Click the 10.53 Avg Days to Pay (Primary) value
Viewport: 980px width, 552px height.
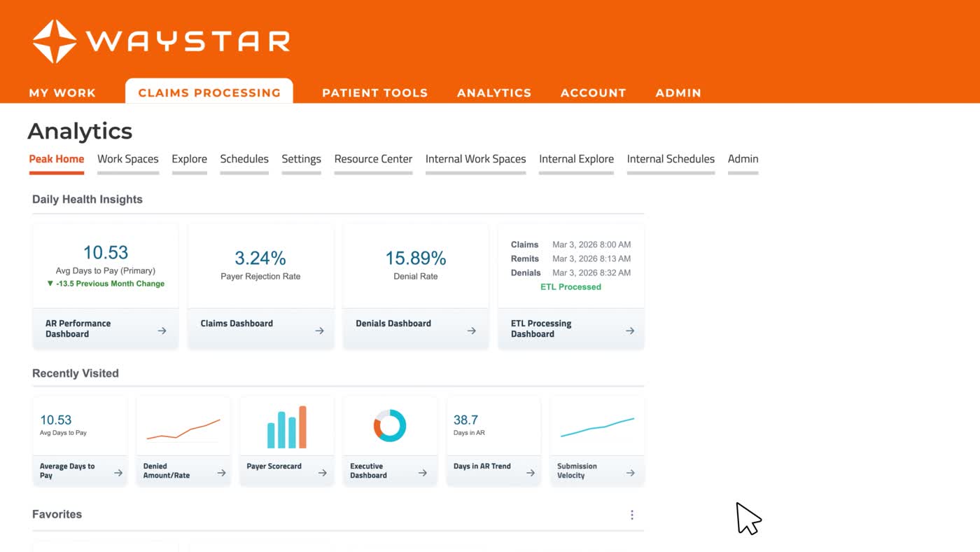click(106, 252)
